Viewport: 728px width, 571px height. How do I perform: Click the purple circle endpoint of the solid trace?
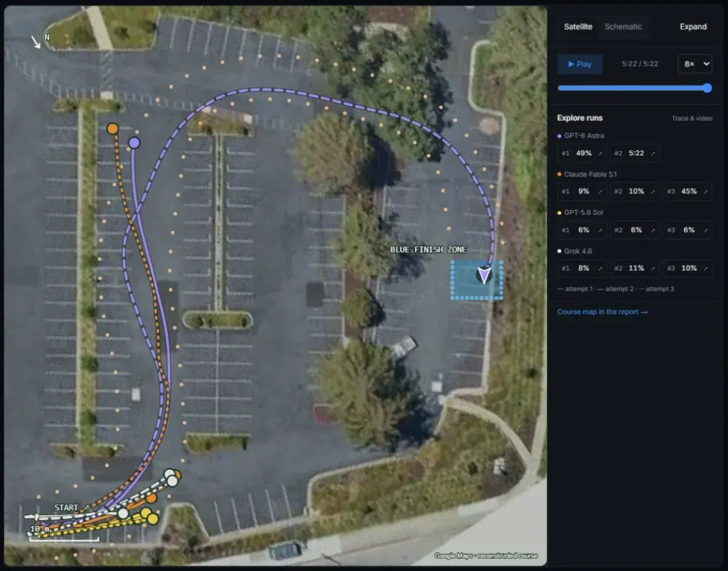tap(134, 143)
